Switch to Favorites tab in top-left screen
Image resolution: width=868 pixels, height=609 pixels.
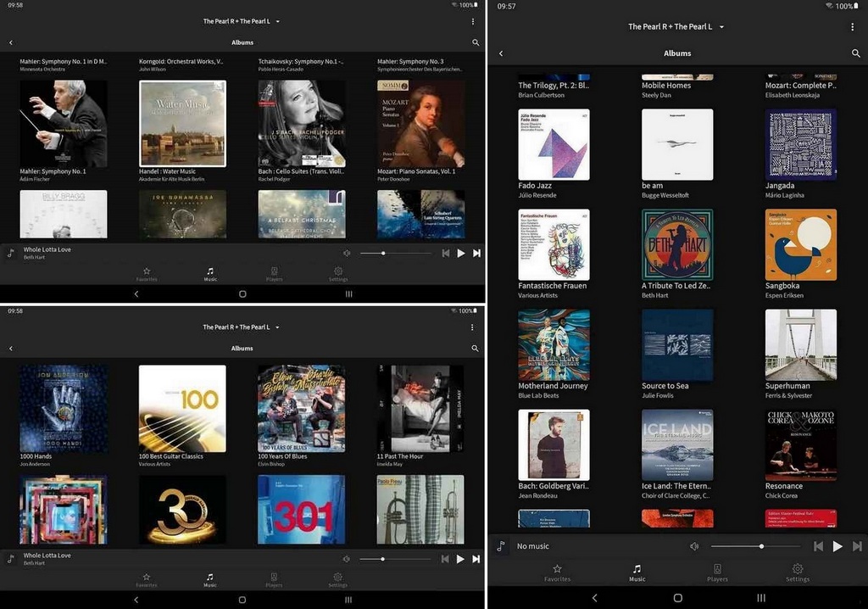pyautogui.click(x=147, y=274)
